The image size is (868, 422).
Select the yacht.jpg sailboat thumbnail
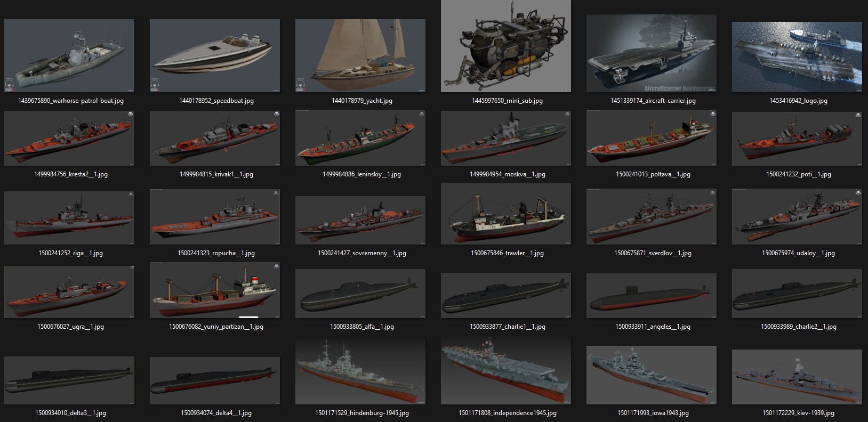pyautogui.click(x=360, y=56)
